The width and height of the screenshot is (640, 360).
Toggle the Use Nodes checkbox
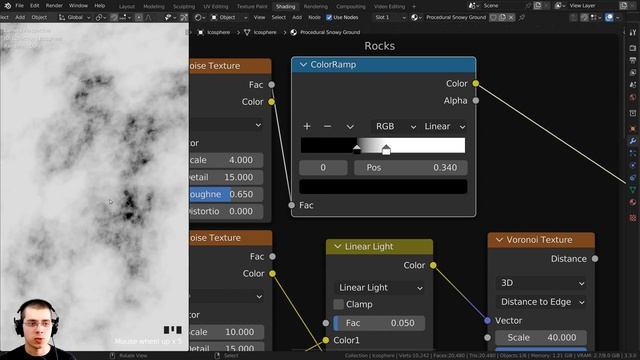329,18
